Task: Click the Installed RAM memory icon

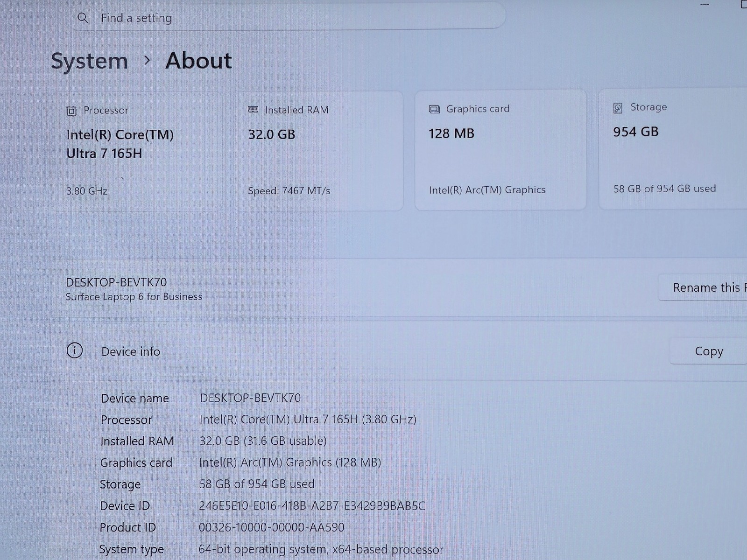Action: (x=253, y=110)
